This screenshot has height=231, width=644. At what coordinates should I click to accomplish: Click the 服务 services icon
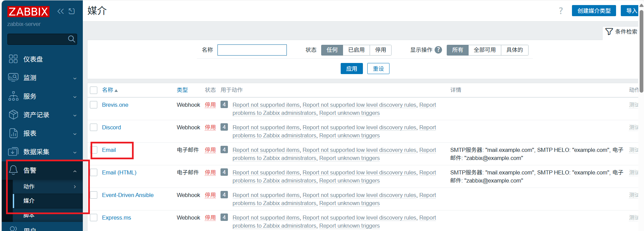tap(13, 96)
